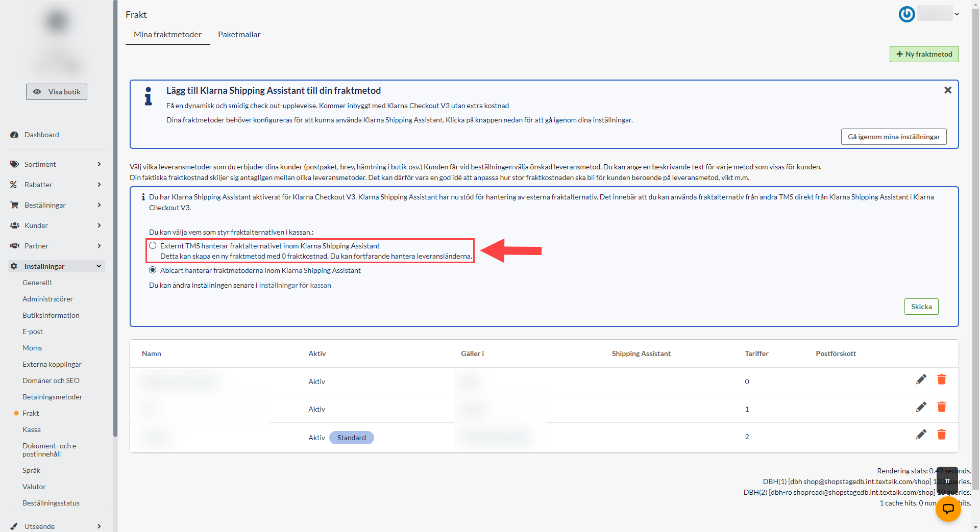980x532 pixels.
Task: Click Gå igenom mina inställningar button
Action: [893, 137]
